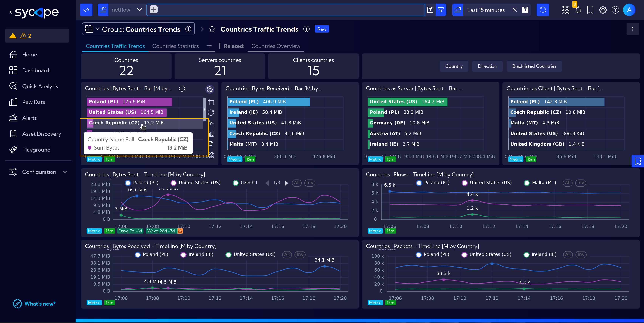Open global settings gear in top bar
Viewport: 644px width, 323px height.
[603, 10]
